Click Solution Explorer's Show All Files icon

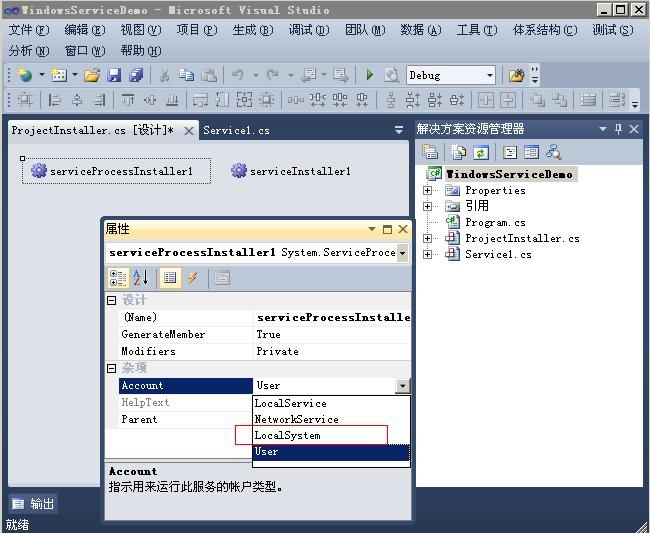[x=458, y=153]
